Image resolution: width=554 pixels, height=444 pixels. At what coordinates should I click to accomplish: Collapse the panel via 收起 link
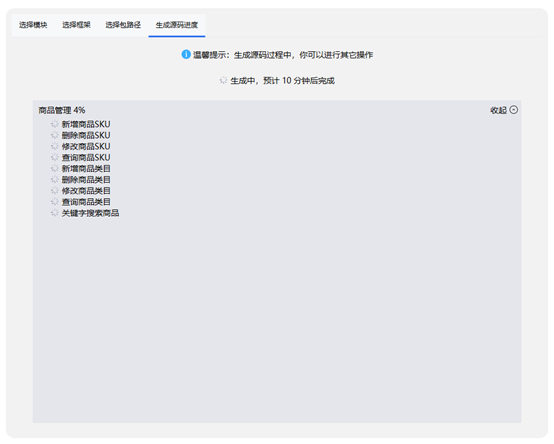[499, 110]
